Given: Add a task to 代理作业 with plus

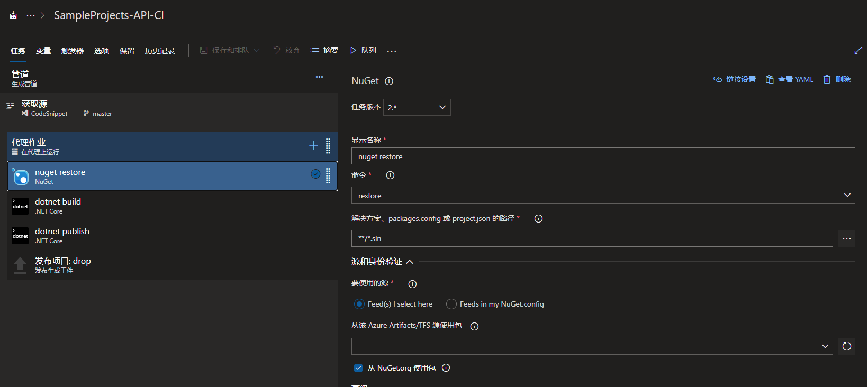Looking at the screenshot, I should tap(313, 145).
